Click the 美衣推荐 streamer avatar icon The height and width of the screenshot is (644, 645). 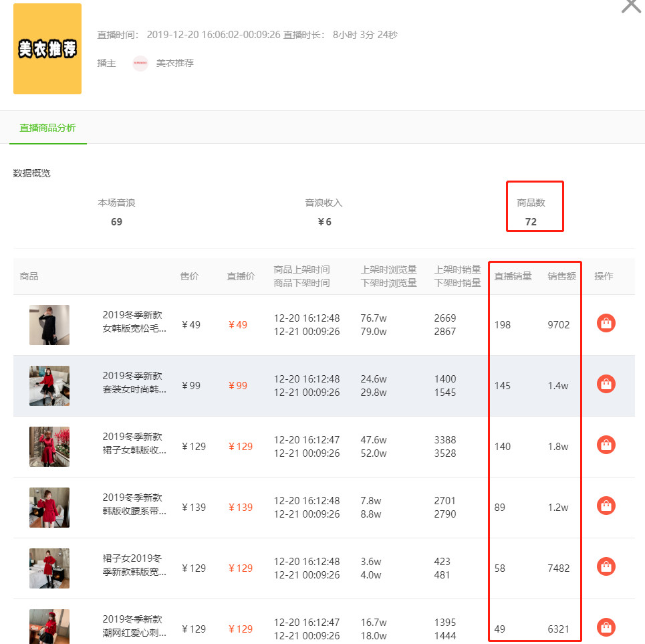tap(140, 63)
